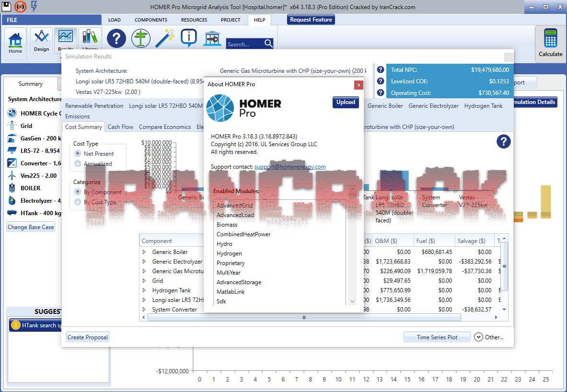Click the help icon beside Total NPC
This screenshot has width=567, height=392.
381,69
